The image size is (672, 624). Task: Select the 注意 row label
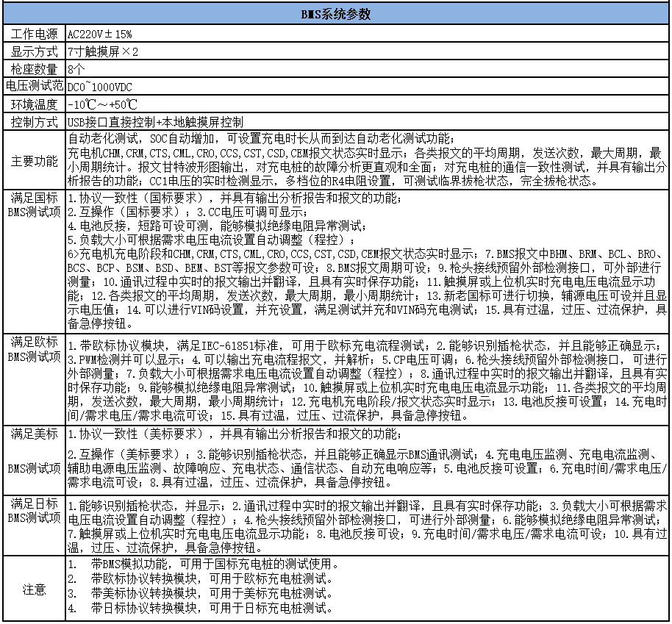tap(34, 589)
